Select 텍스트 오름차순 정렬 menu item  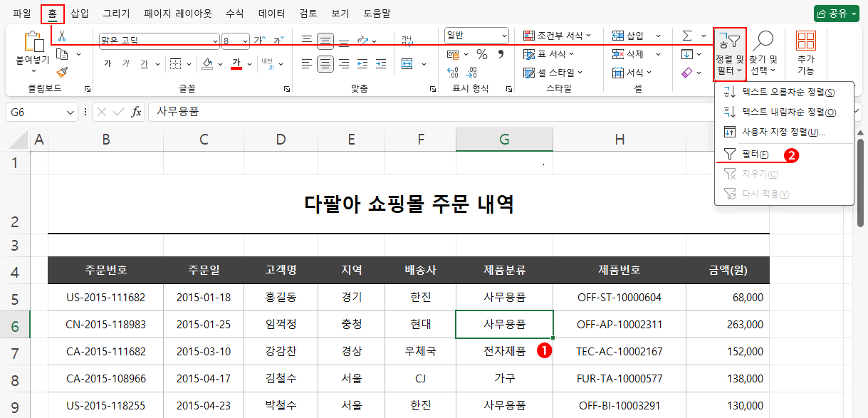tap(784, 92)
